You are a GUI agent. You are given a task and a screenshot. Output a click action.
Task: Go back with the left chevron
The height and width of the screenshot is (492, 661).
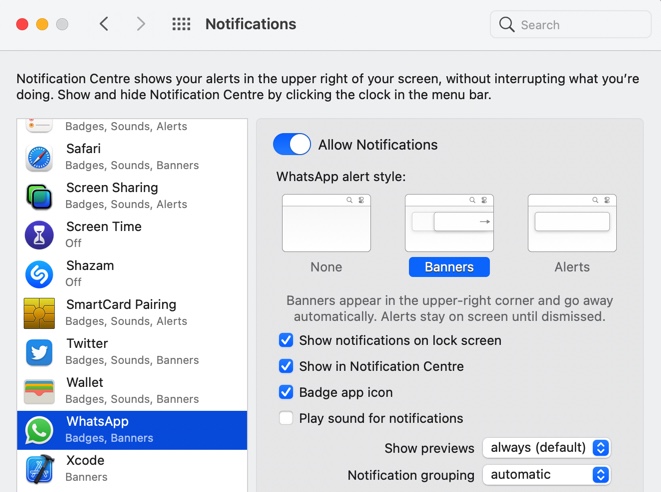pyautogui.click(x=104, y=24)
